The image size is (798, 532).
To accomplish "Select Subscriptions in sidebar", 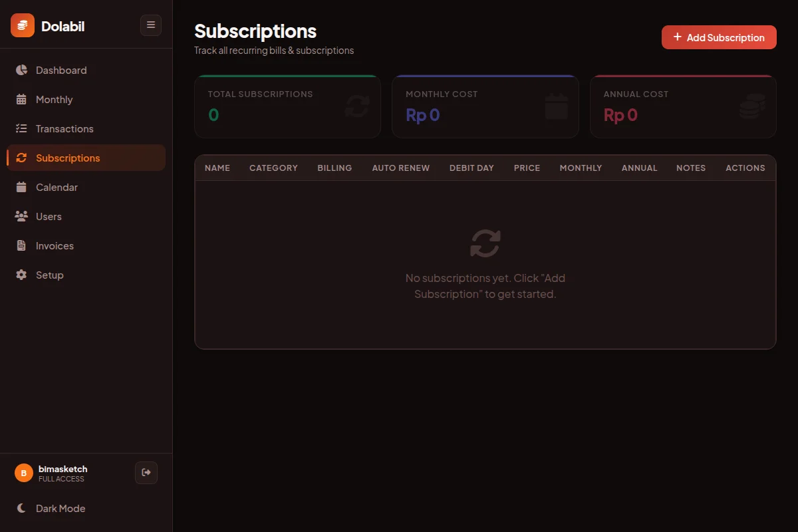I will coord(86,158).
